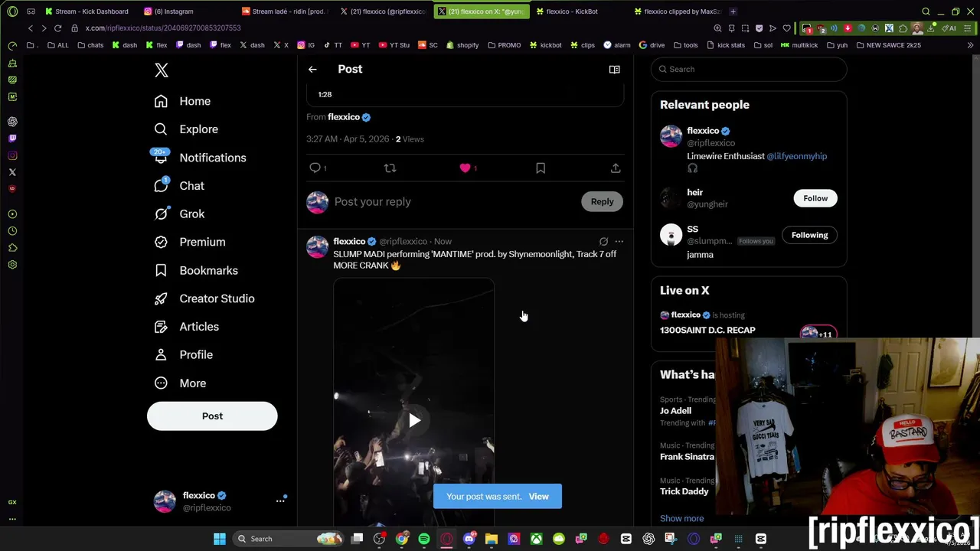Image resolution: width=980 pixels, height=551 pixels.
Task: Open Profile in the sidebar
Action: [x=183, y=355]
